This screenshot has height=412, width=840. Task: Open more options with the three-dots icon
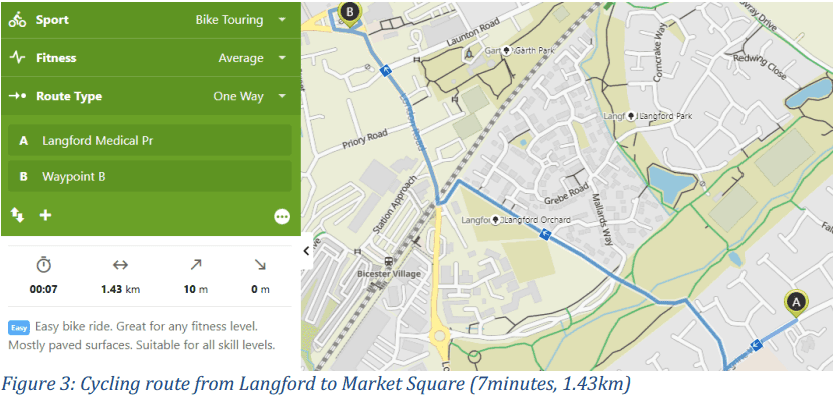click(282, 216)
